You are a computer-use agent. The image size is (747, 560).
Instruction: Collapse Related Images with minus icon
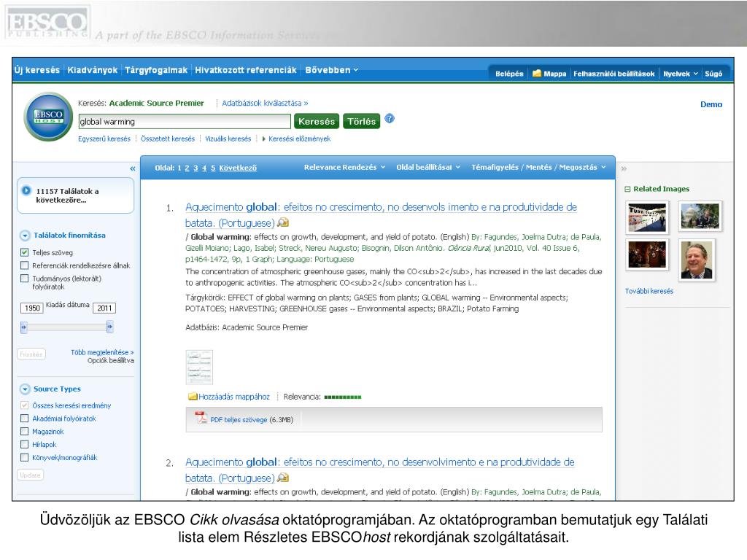pyautogui.click(x=627, y=189)
